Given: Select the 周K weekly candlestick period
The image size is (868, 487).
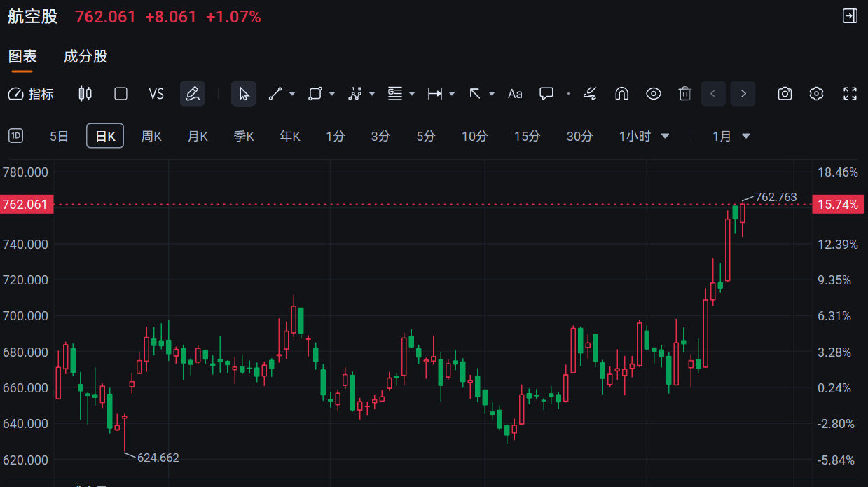Looking at the screenshot, I should point(151,136).
